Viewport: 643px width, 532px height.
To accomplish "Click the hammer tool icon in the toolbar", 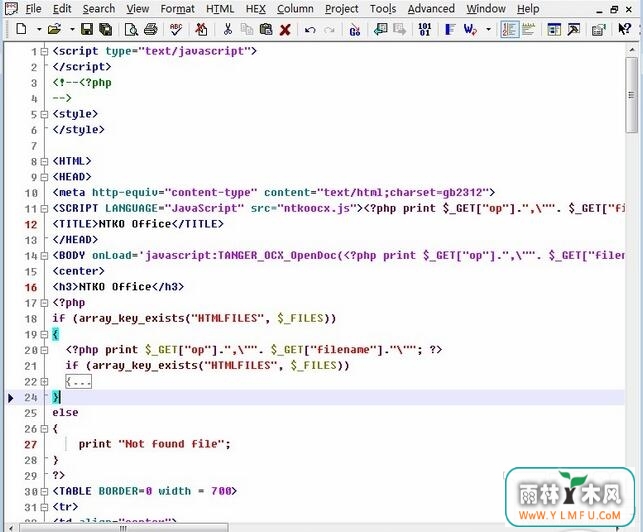I will [574, 29].
